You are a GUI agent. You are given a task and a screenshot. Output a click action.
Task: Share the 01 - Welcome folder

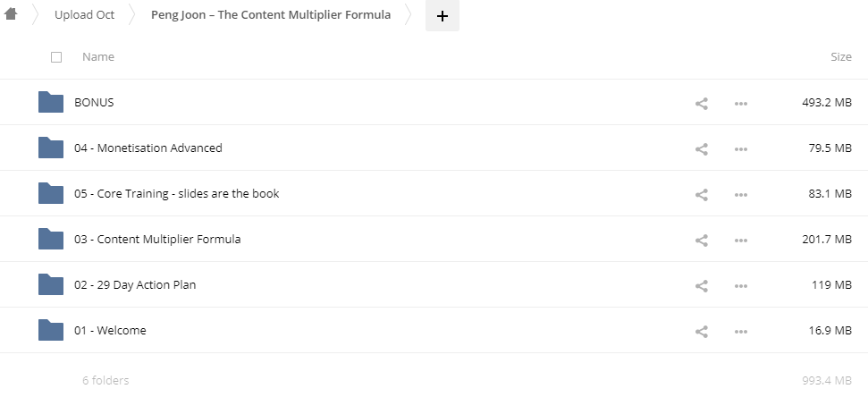(x=702, y=331)
